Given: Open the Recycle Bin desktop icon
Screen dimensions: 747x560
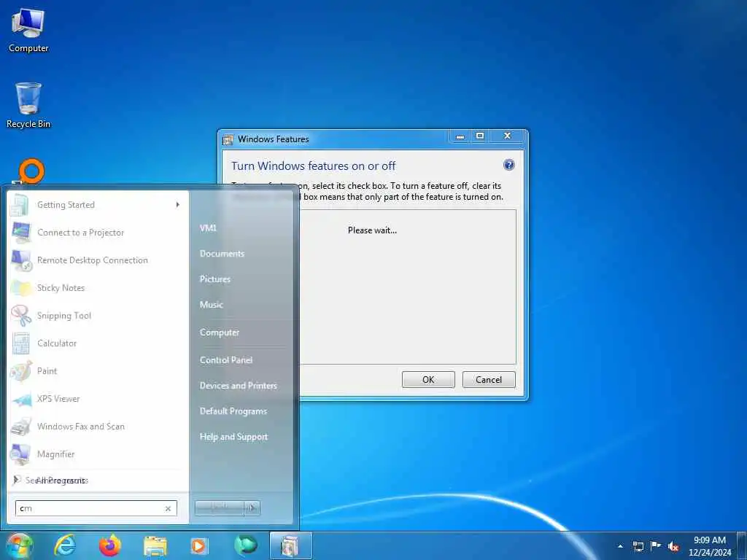Looking at the screenshot, I should [28, 105].
